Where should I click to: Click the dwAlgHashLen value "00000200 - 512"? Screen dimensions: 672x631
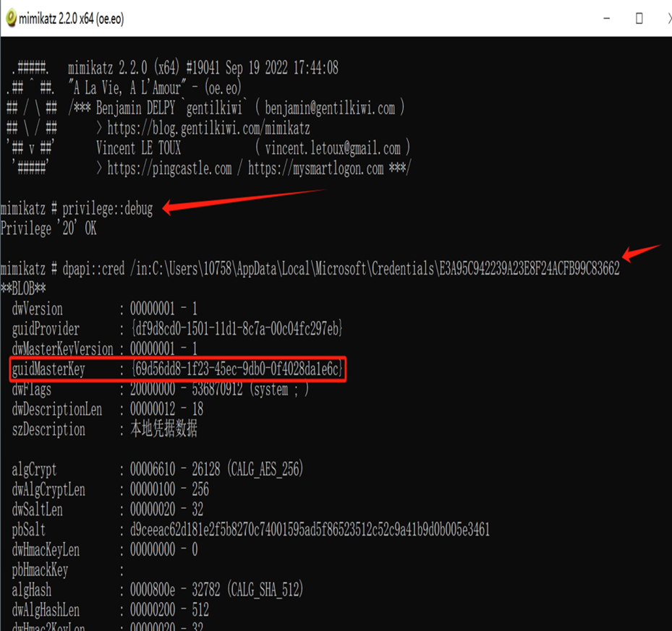tap(169, 609)
